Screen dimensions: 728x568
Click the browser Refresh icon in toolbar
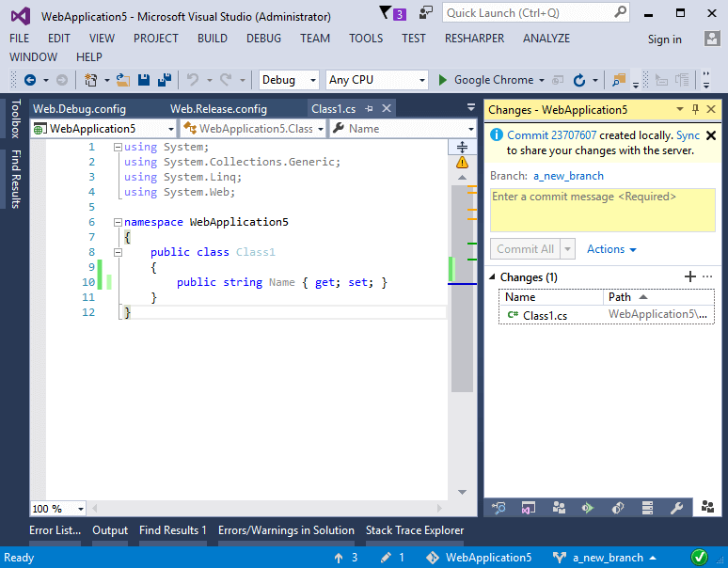579,80
